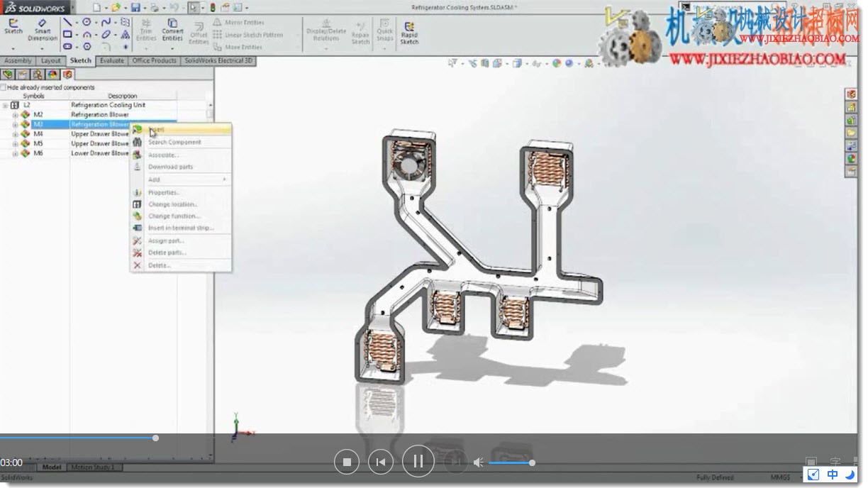Open the Sketch button dropdown arrow
Image resolution: width=868 pixels, height=493 pixels.
[13, 48]
